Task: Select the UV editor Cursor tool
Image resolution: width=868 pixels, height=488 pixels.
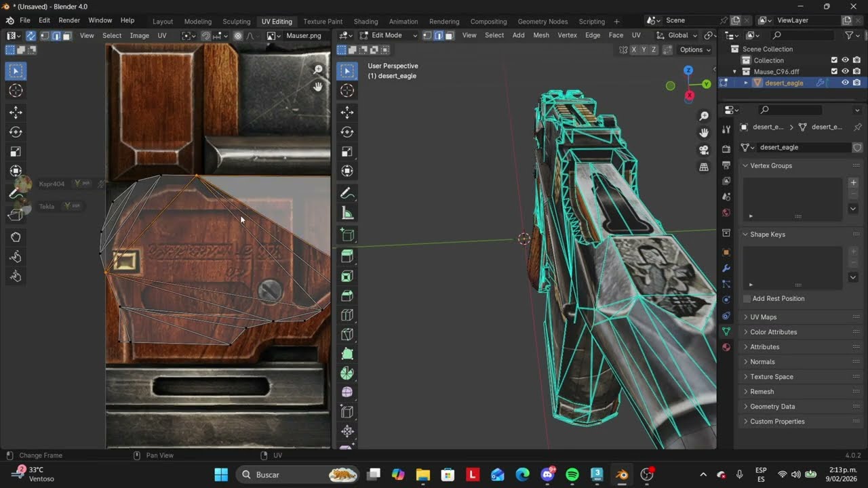Action: (x=16, y=91)
